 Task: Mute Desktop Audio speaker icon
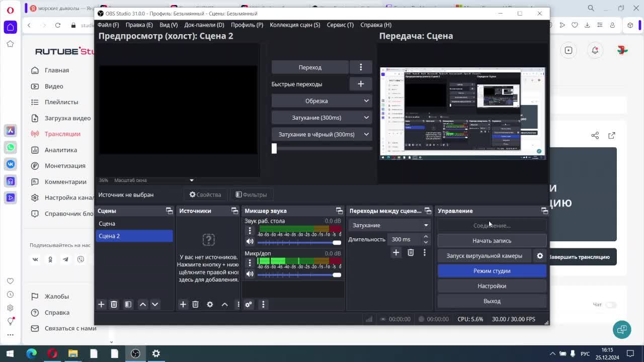click(x=250, y=241)
